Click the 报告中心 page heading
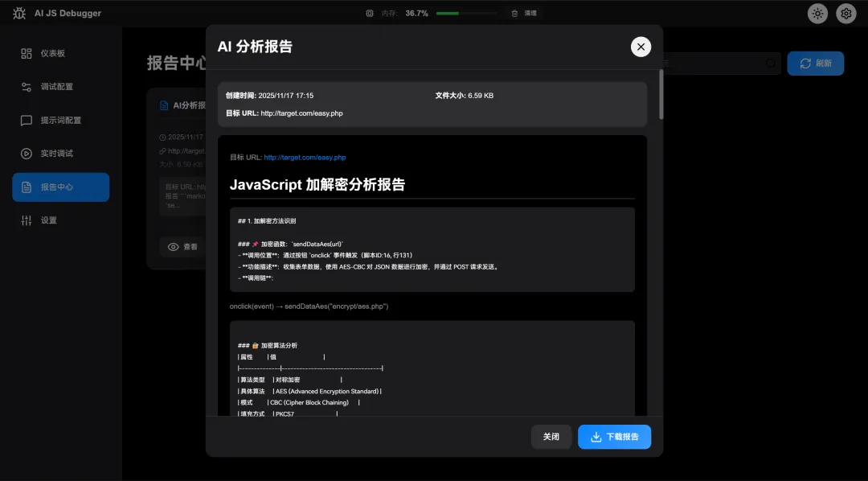Image resolution: width=868 pixels, height=481 pixels. (x=177, y=63)
